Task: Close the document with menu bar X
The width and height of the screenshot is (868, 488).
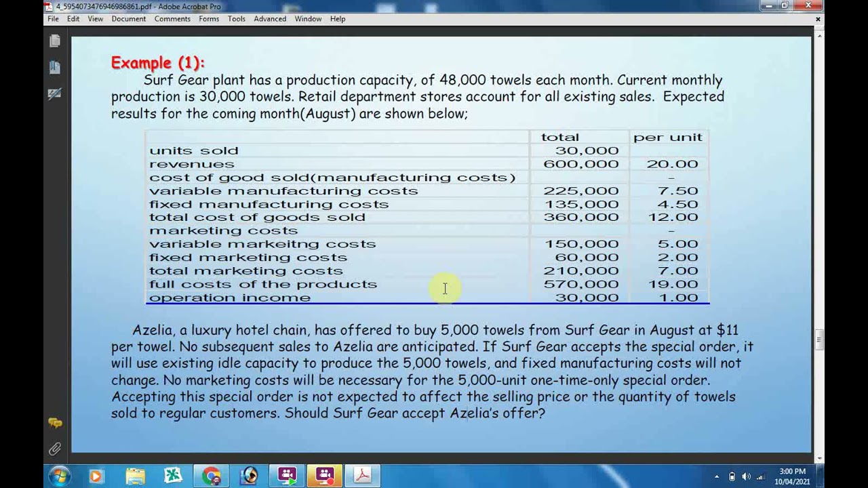Action: 818,19
